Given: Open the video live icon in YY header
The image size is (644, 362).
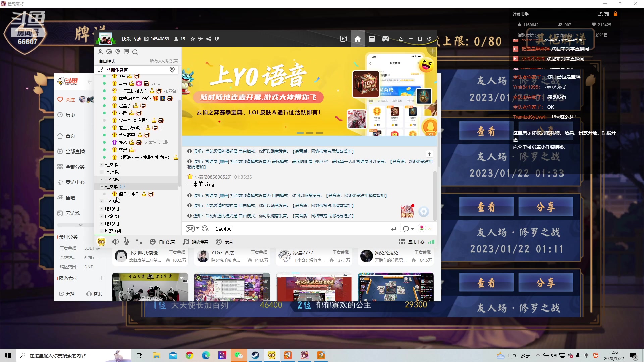Looking at the screenshot, I should pyautogui.click(x=343, y=39).
